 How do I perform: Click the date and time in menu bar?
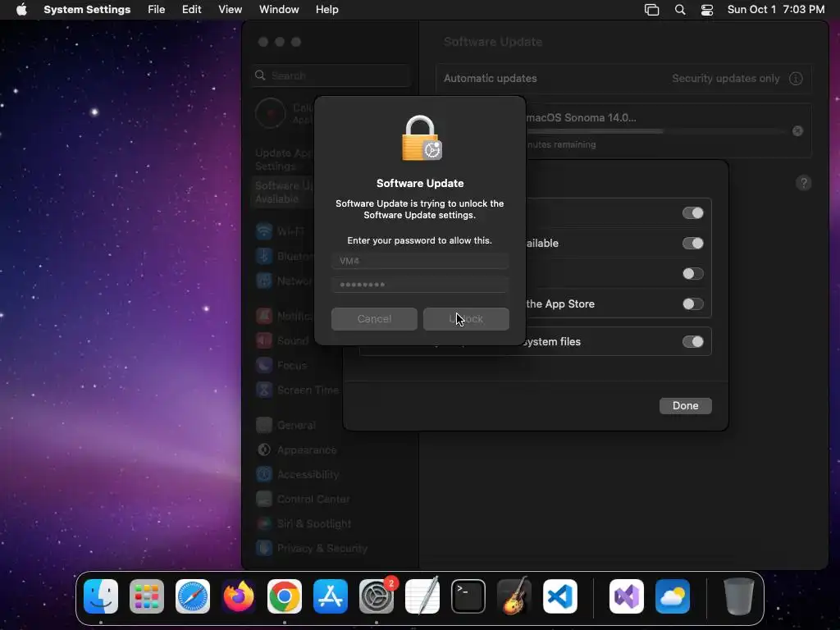tap(776, 10)
